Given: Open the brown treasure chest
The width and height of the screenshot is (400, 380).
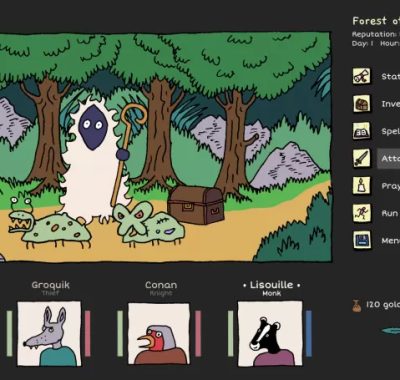Looking at the screenshot, I should (196, 205).
